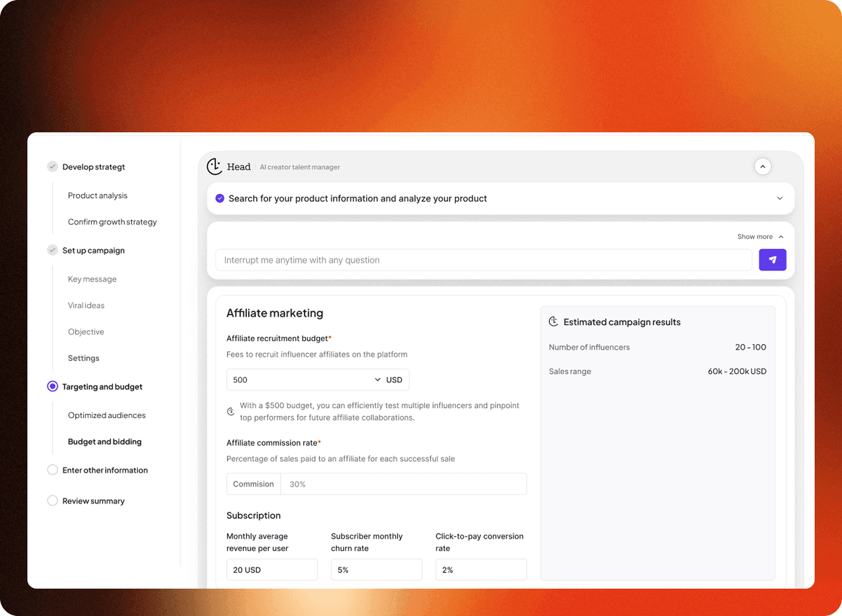Send message with purple paper plane button
Screen dimensions: 842x616
coord(772,260)
